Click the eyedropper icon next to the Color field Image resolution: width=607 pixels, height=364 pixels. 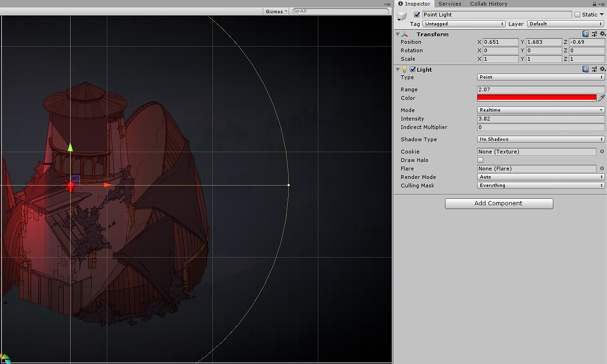tap(602, 98)
